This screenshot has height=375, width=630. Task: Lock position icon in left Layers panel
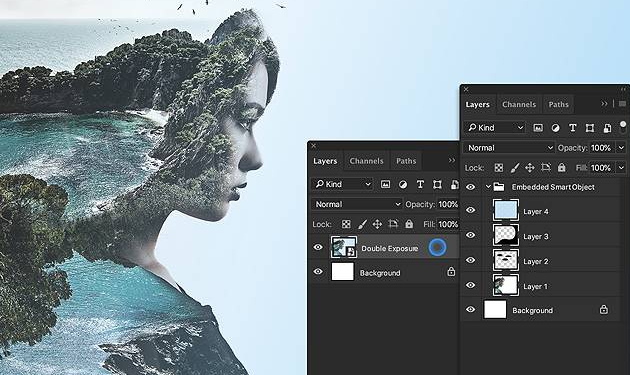click(377, 224)
